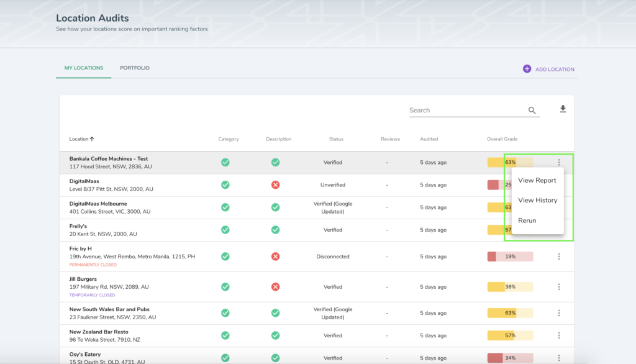Click the 63% grade bar for Bankala Coffee Machines

click(x=511, y=162)
